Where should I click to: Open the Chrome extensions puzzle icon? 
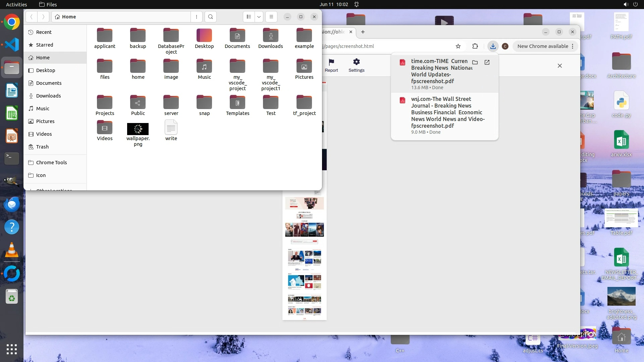(x=475, y=46)
